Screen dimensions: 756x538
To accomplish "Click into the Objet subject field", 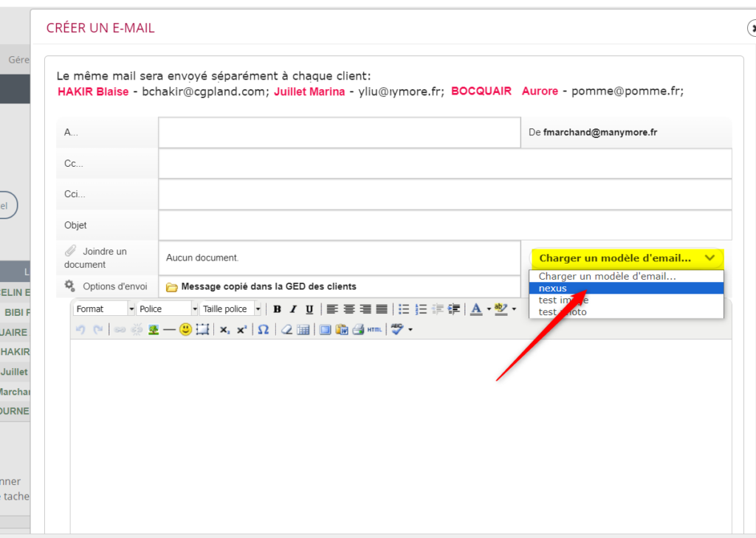I will tap(444, 225).
